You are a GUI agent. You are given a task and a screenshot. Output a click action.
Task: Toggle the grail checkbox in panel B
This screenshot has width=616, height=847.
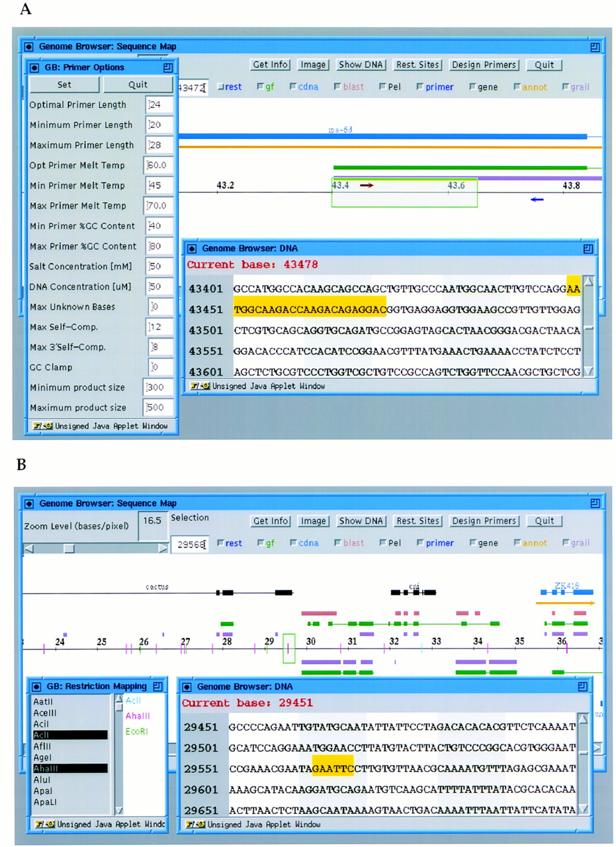click(565, 543)
